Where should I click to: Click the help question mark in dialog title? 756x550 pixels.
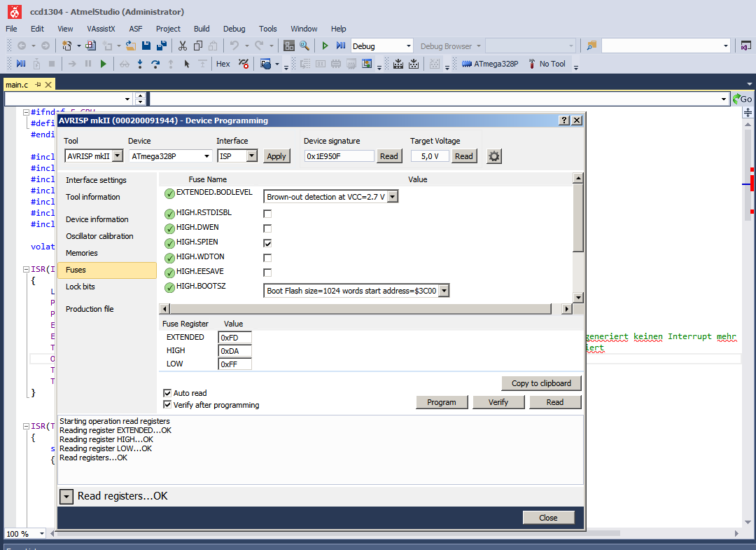tap(564, 120)
